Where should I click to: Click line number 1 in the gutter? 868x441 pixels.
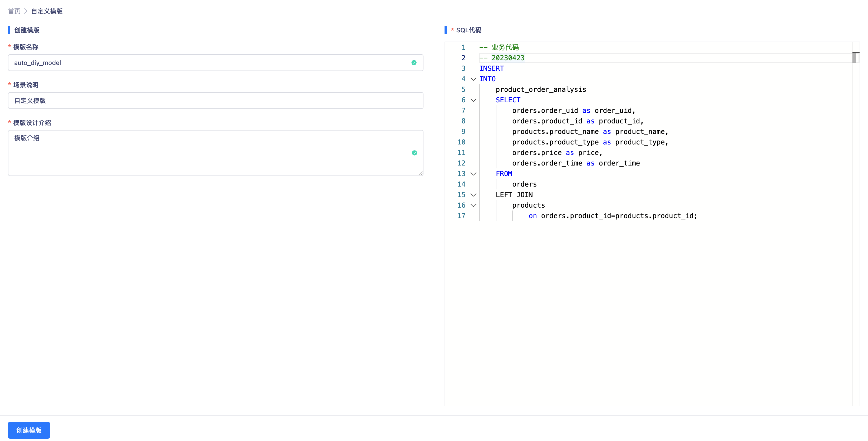pyautogui.click(x=463, y=47)
